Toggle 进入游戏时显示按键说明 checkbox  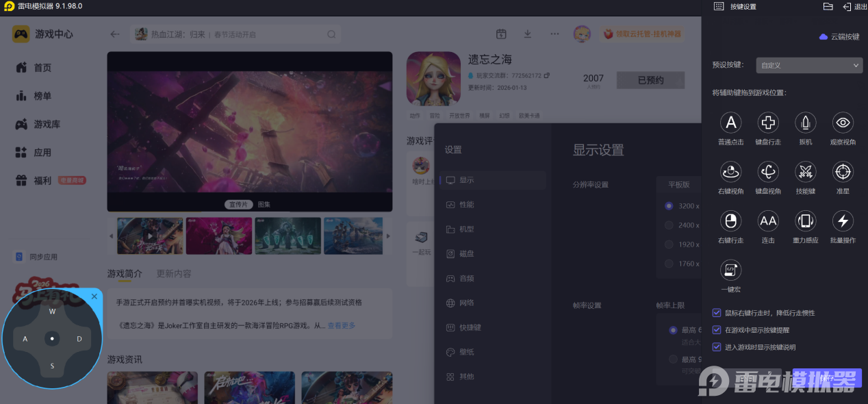[717, 347]
